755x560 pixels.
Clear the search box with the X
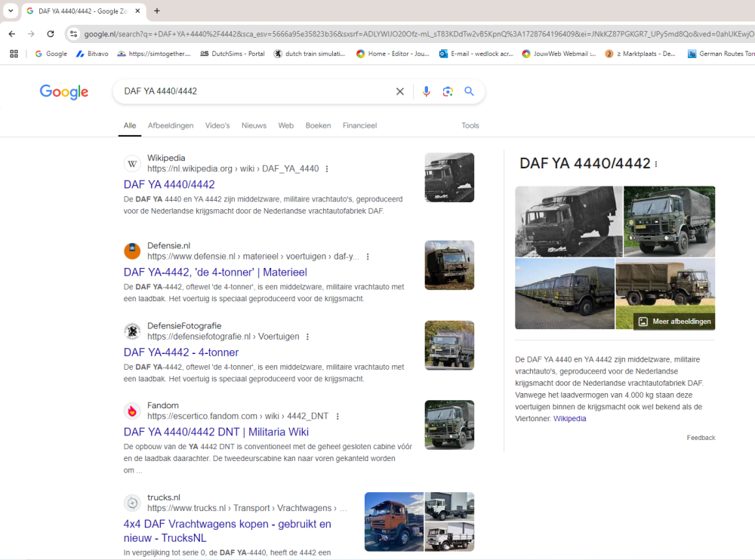coord(400,91)
